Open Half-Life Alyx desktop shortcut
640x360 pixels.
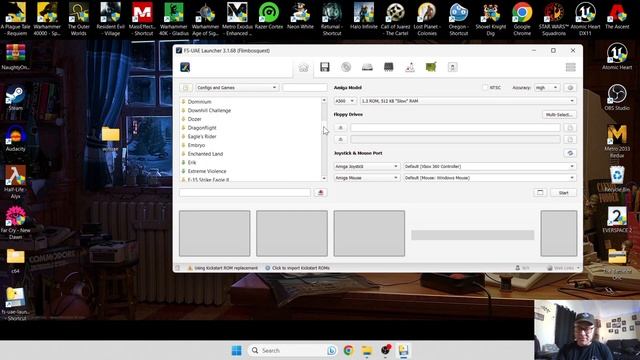15,182
